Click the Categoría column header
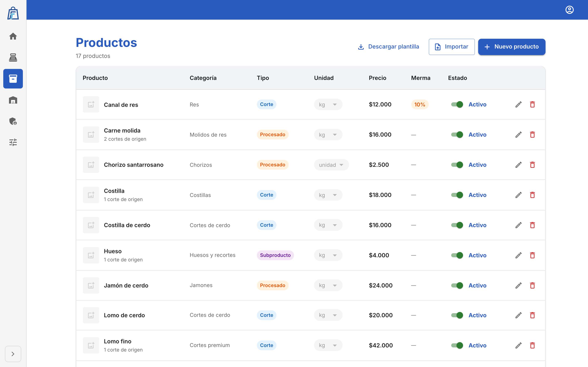Viewport: 588px width, 367px height. click(203, 78)
